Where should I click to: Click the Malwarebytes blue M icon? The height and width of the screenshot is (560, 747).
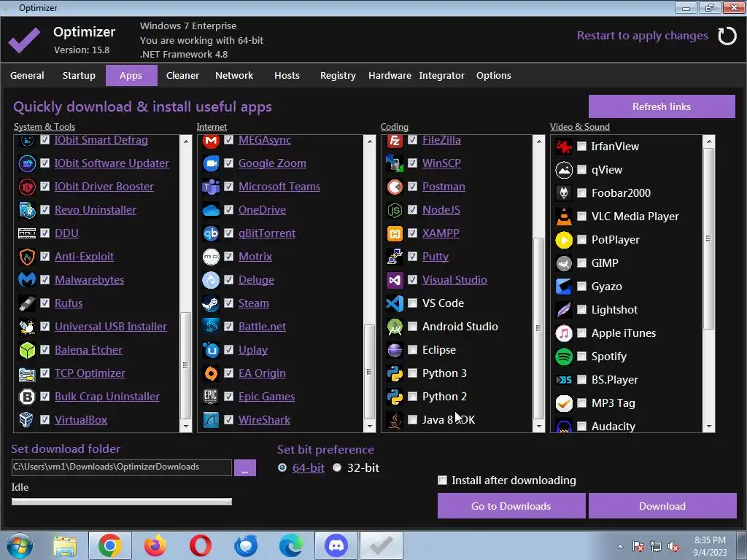27,280
